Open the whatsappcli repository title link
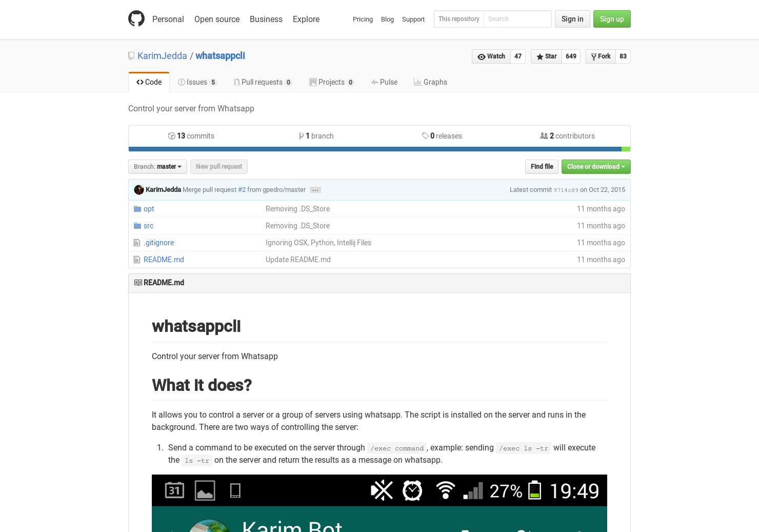Screen dimensions: 759x532 (220, 56)
